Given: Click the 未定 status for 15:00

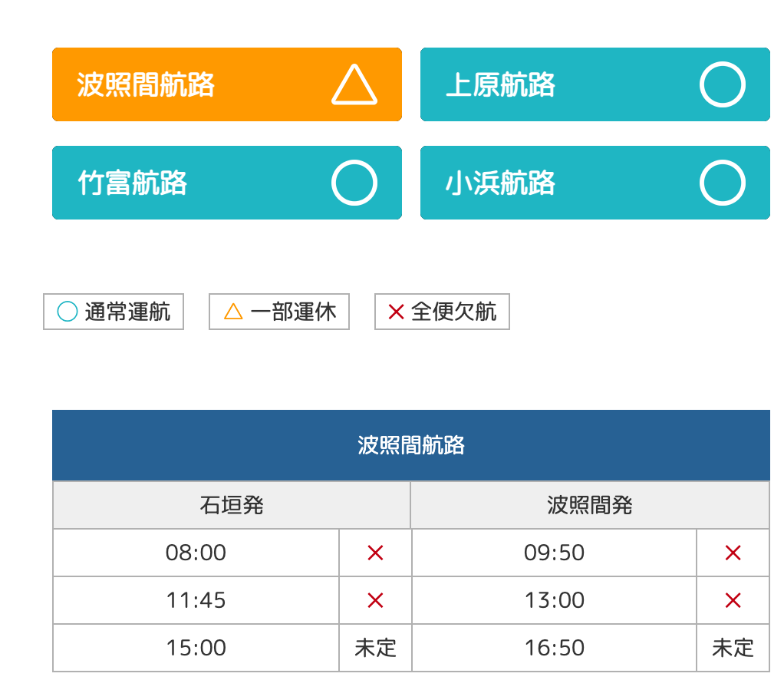Looking at the screenshot, I should pyautogui.click(x=375, y=648).
